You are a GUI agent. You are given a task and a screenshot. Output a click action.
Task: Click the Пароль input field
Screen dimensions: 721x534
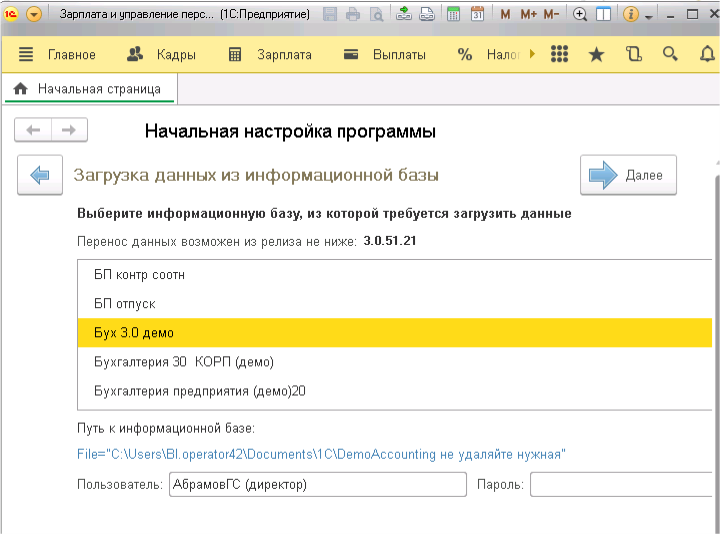pos(622,484)
